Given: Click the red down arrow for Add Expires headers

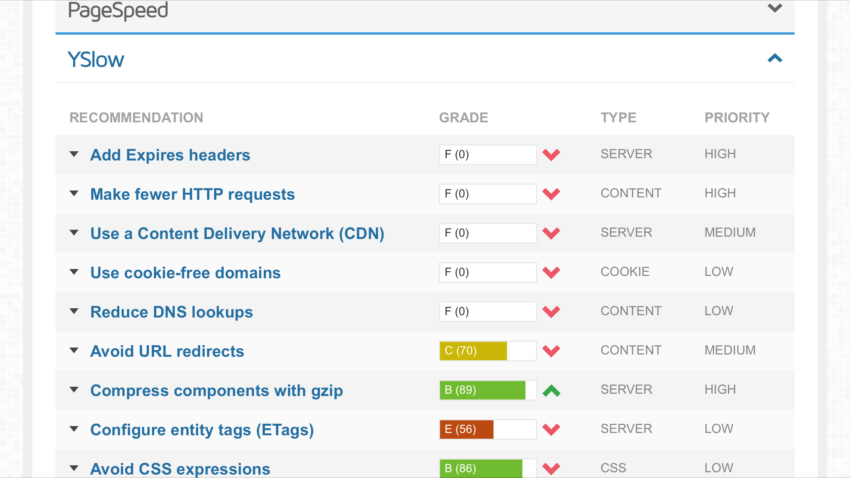Looking at the screenshot, I should click(x=551, y=155).
